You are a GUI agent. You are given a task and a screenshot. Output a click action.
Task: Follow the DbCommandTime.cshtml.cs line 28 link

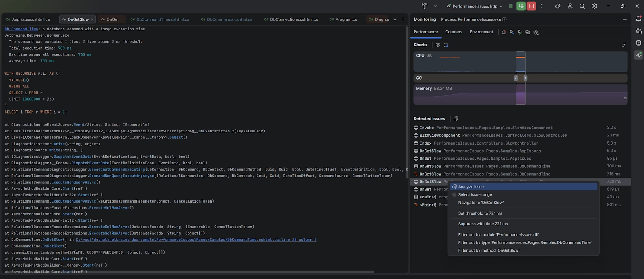click(196, 240)
